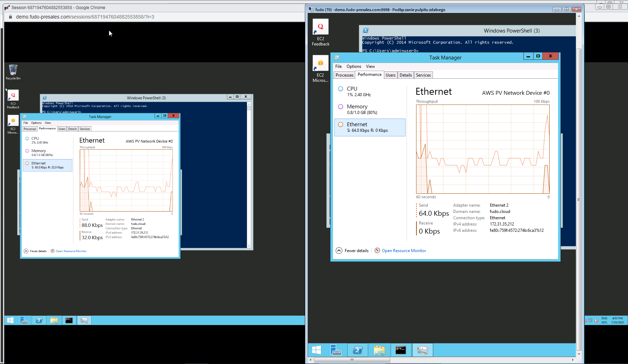This screenshot has width=628, height=364.
Task: Open EC2 Feedback shortcut in remote desktop window
Action: 320,32
